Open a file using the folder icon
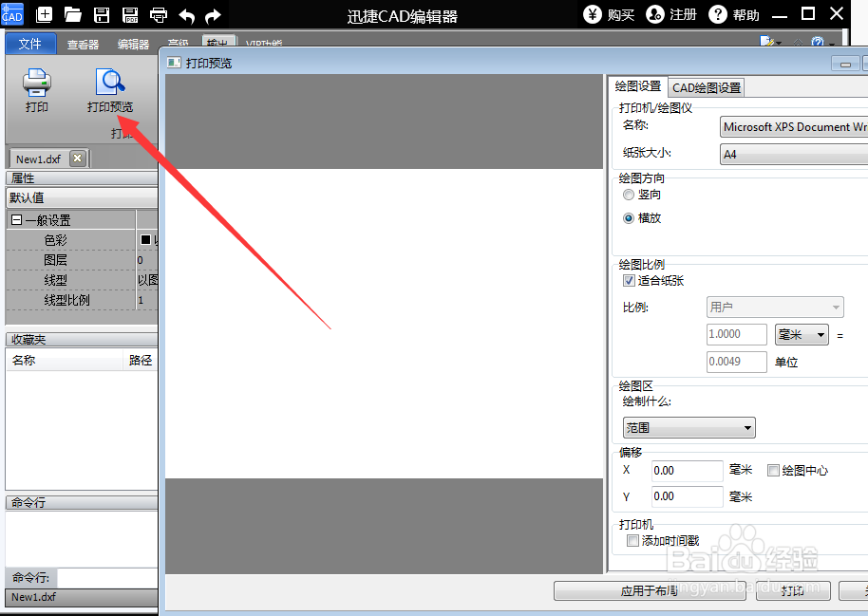 coord(72,14)
